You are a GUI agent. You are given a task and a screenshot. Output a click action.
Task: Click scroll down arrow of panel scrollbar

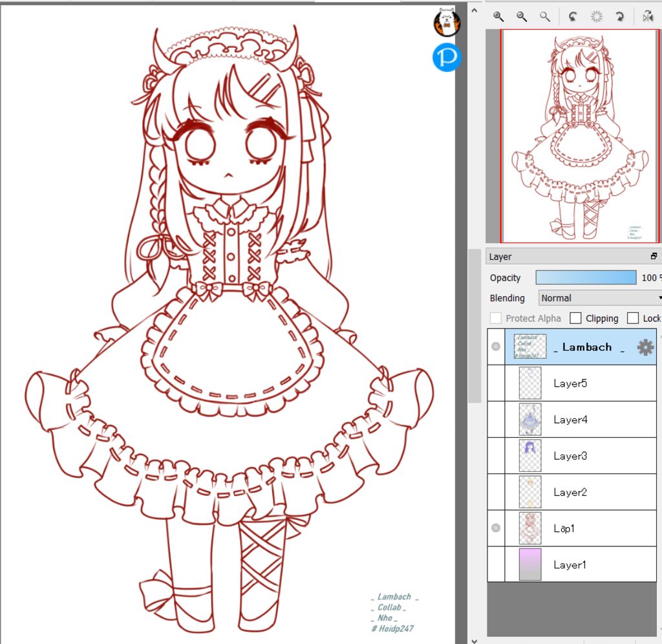tap(475, 640)
